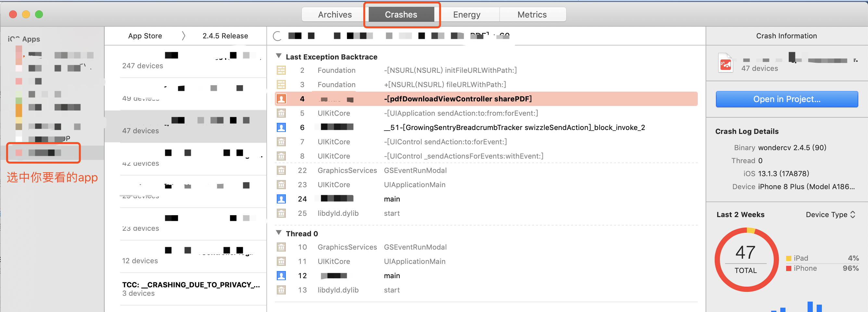Click the iOS Apps sidebar header
The width and height of the screenshot is (868, 312).
coord(24,39)
